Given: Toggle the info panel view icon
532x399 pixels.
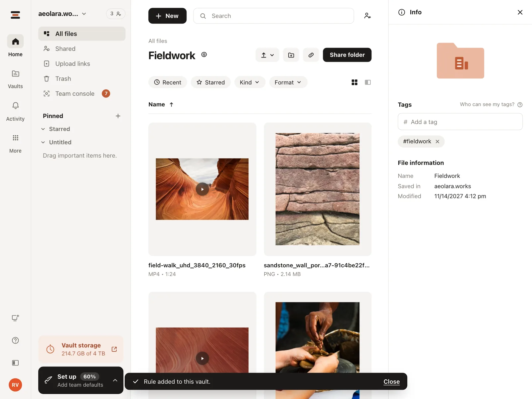Looking at the screenshot, I should [368, 82].
